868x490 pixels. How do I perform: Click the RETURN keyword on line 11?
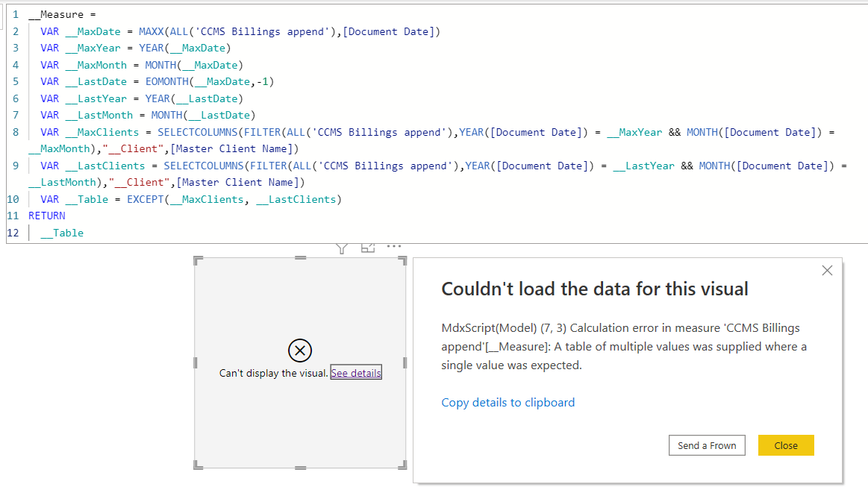(47, 216)
